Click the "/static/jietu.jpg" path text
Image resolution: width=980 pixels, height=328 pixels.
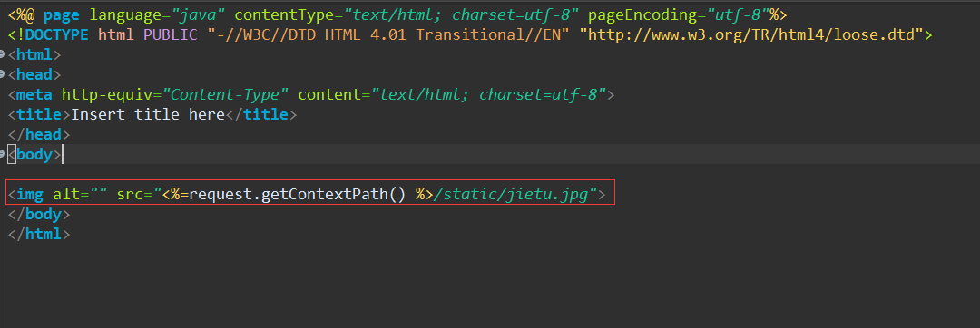(512, 195)
